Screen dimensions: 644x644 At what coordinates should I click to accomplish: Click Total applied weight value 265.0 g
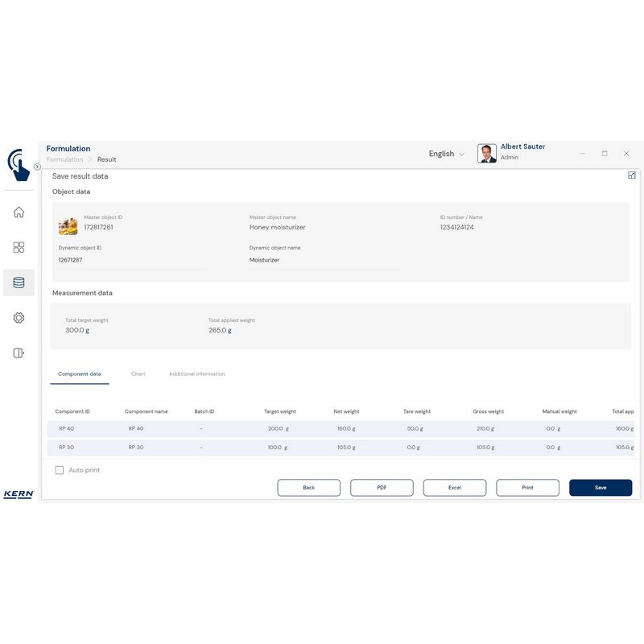(x=220, y=330)
